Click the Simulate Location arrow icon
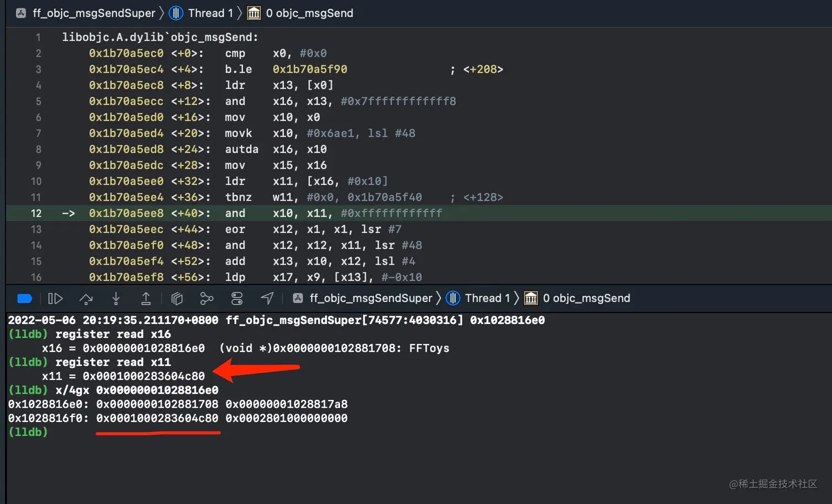The width and height of the screenshot is (832, 504). (267, 298)
